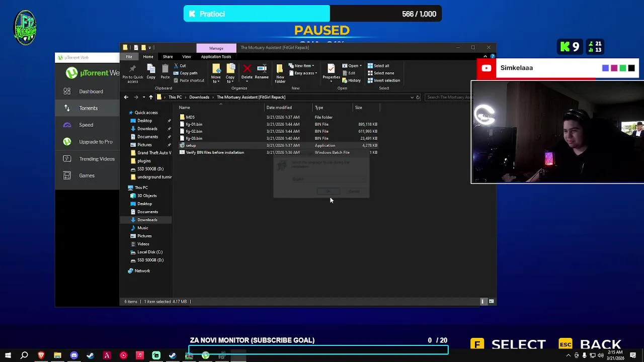This screenshot has height=362, width=644.
Task: Expand the address bar history dropdown
Action: (x=412, y=97)
